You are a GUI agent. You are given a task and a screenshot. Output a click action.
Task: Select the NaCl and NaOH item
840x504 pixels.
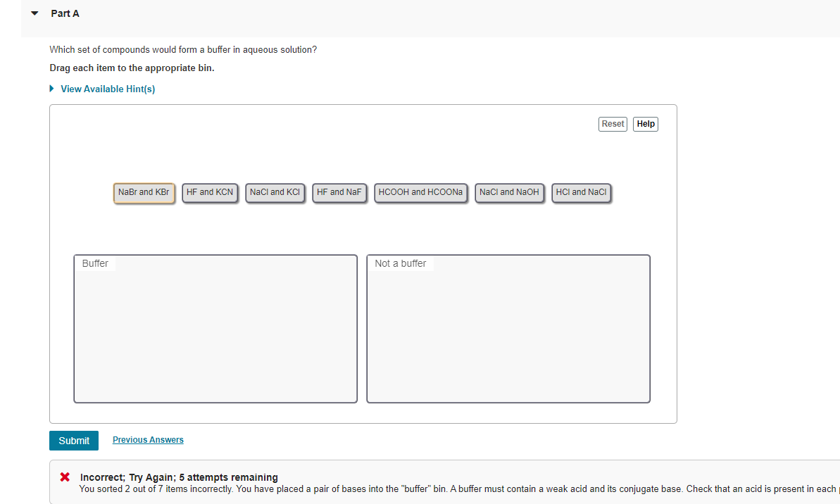pyautogui.click(x=509, y=192)
